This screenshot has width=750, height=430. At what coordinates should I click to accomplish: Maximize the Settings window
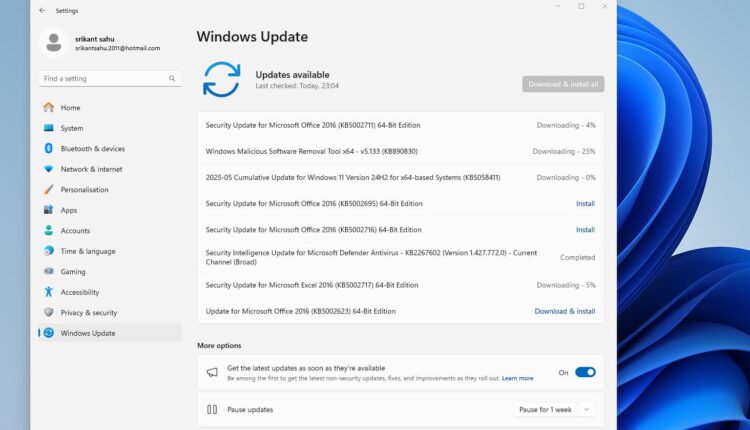coord(581,7)
